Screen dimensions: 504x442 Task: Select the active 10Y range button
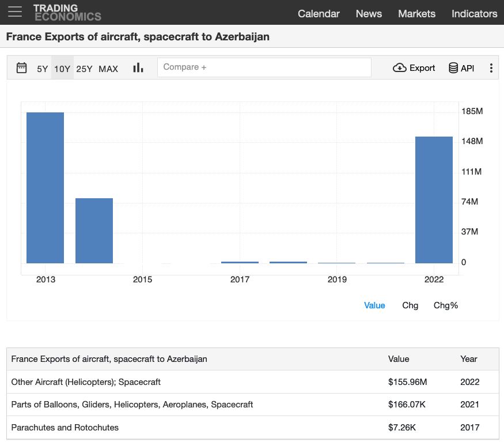click(x=62, y=69)
